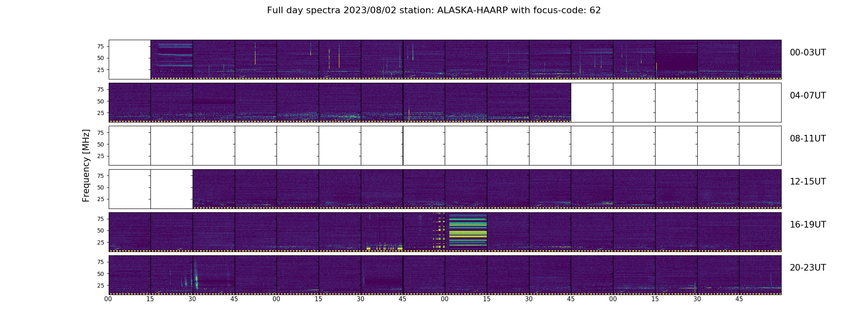The height and width of the screenshot is (331, 868).
Task: Click the horizontal-banded second panel in 00-03UT row
Action: pos(172,60)
